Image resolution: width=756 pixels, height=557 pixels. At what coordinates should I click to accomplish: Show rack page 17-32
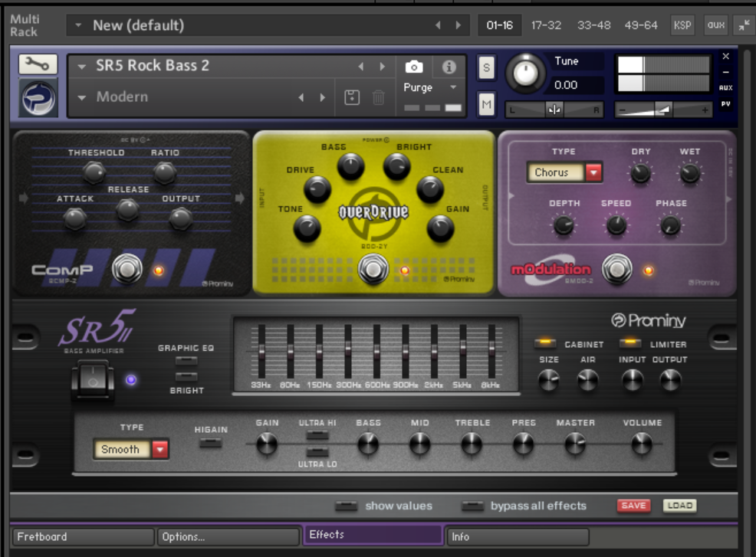pos(546,25)
